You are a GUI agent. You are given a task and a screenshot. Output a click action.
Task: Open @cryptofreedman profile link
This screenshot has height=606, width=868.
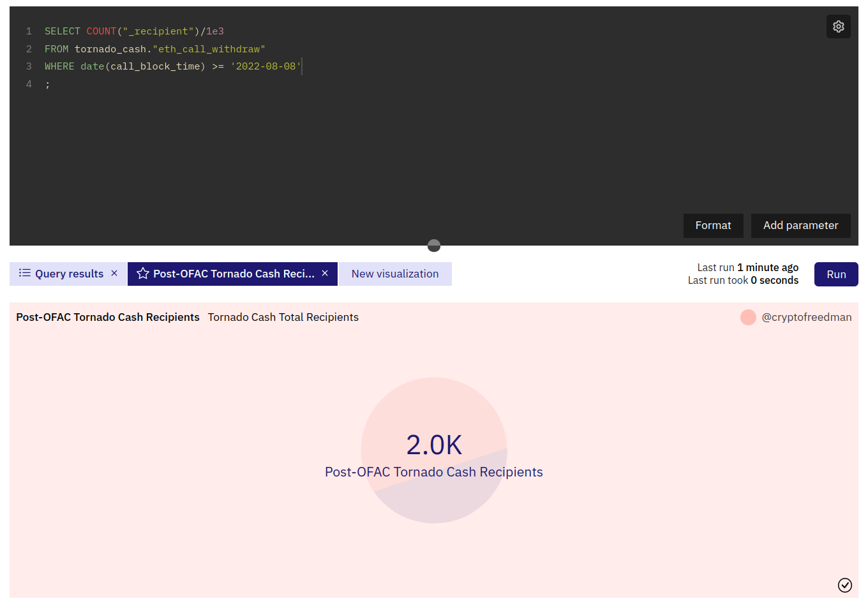tap(807, 317)
